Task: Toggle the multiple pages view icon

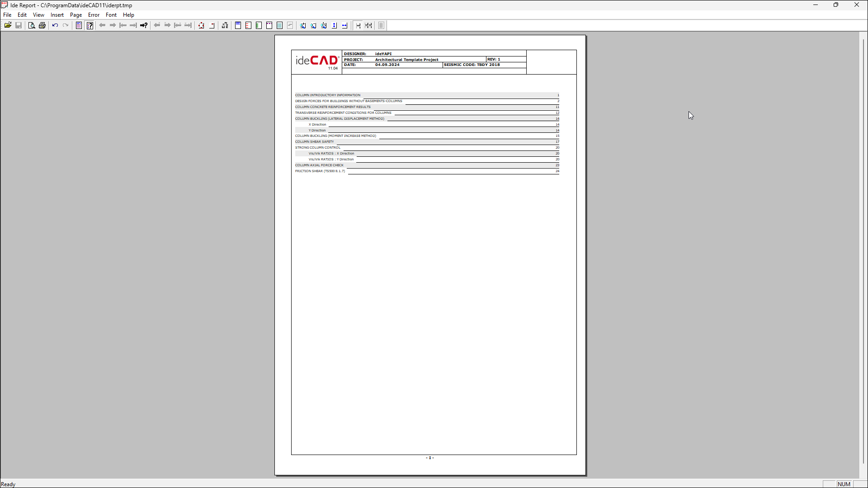Action: pos(368,25)
